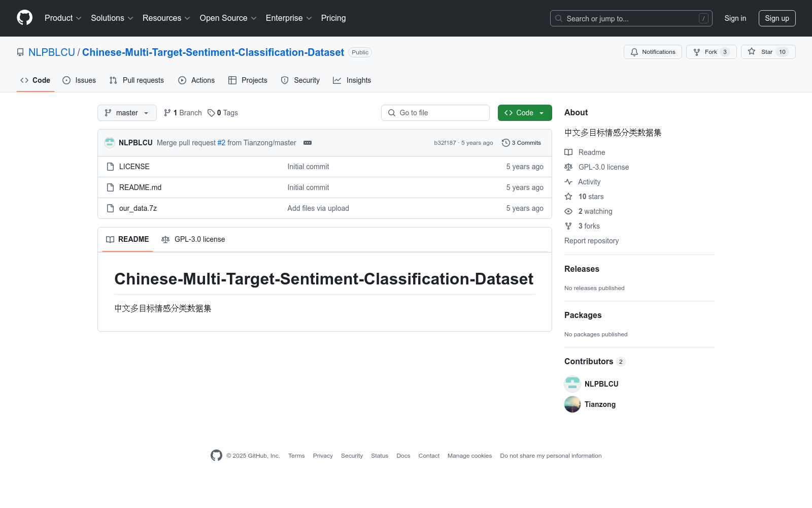Go to Pricing page
Screen dimensions: 812x508
pyautogui.click(x=333, y=18)
